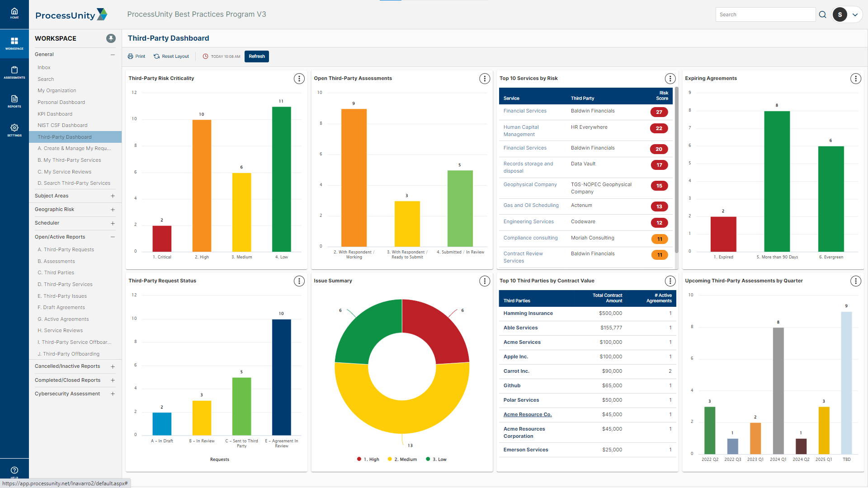Open Top 10 Services by Risk options menu
The height and width of the screenshot is (488, 868).
click(x=670, y=79)
